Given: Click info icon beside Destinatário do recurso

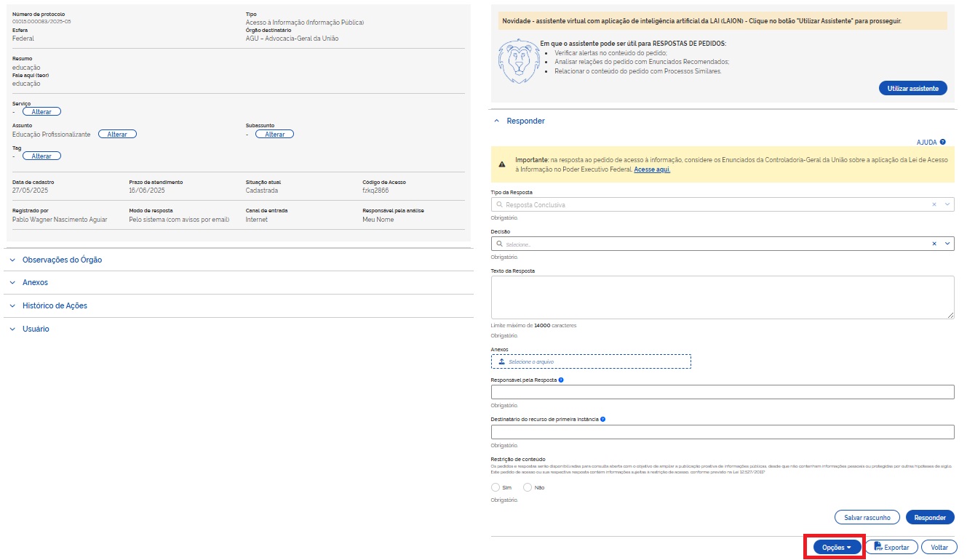Looking at the screenshot, I should click(603, 419).
